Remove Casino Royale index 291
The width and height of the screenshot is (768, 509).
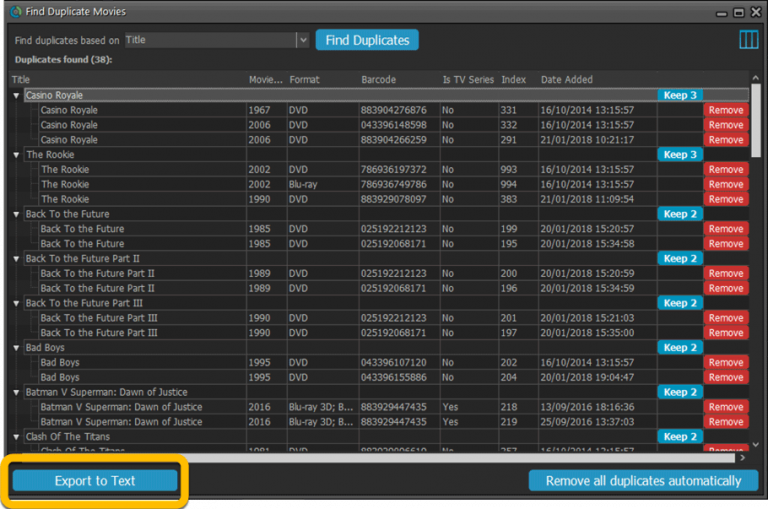tap(726, 140)
